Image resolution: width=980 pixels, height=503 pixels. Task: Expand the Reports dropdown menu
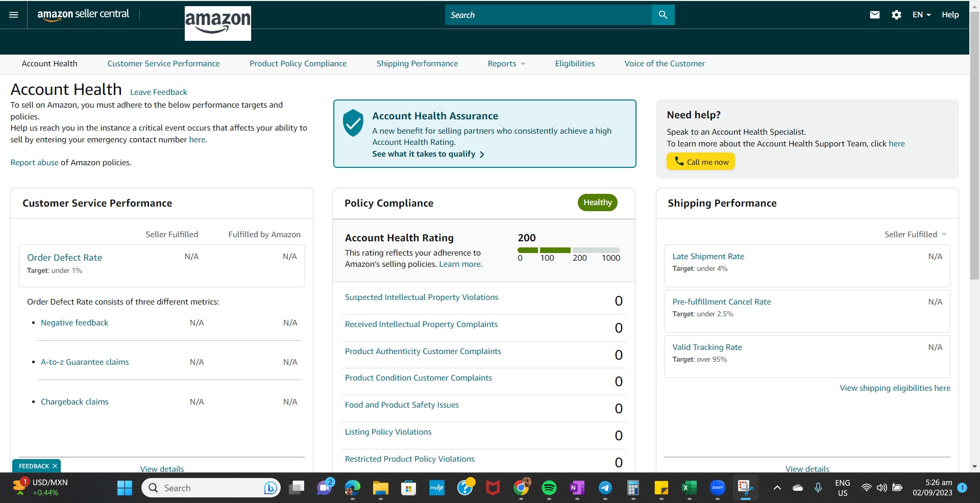[506, 64]
